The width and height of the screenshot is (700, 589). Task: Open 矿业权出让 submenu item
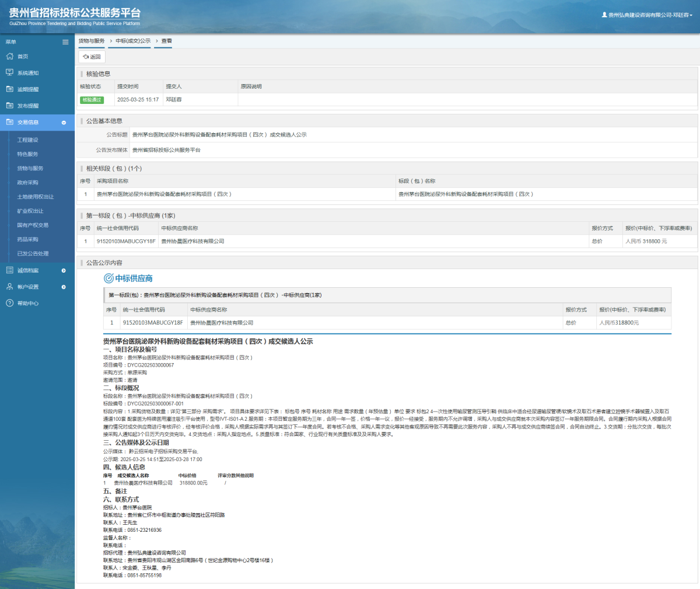pos(30,211)
